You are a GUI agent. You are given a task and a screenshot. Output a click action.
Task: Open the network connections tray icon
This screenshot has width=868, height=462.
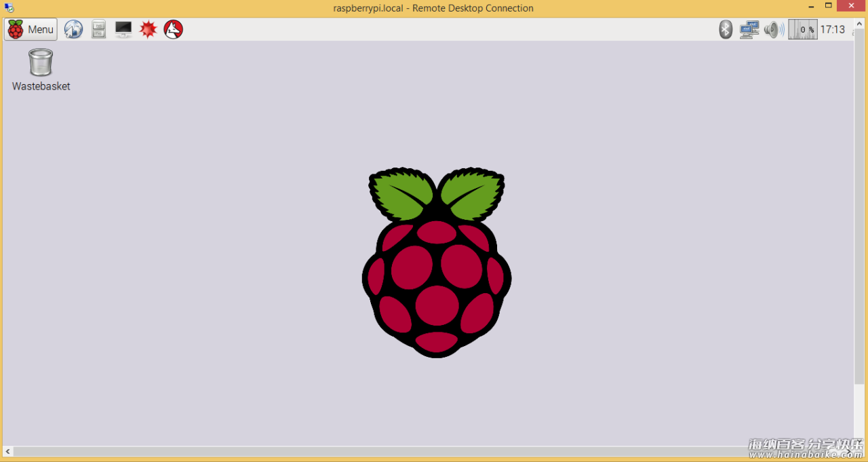[749, 29]
